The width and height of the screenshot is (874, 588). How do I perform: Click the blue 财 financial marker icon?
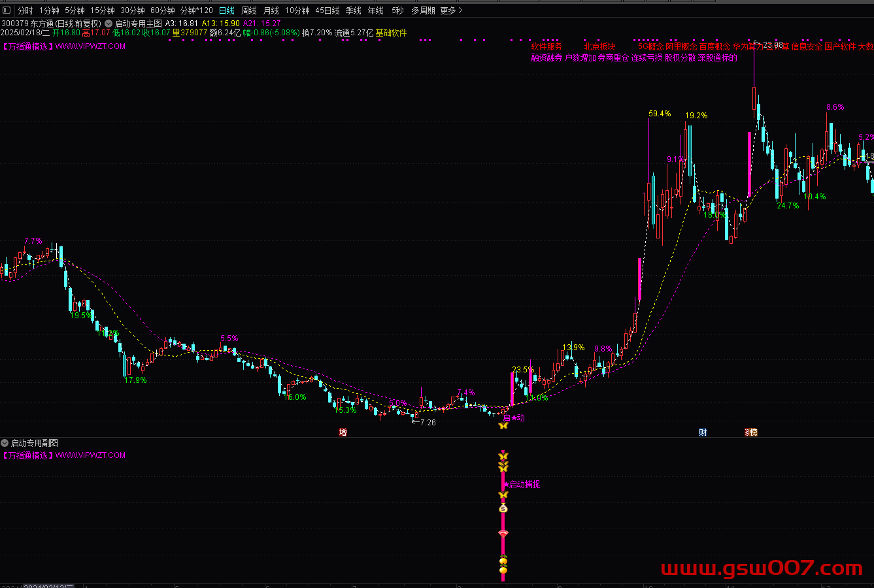coord(703,433)
